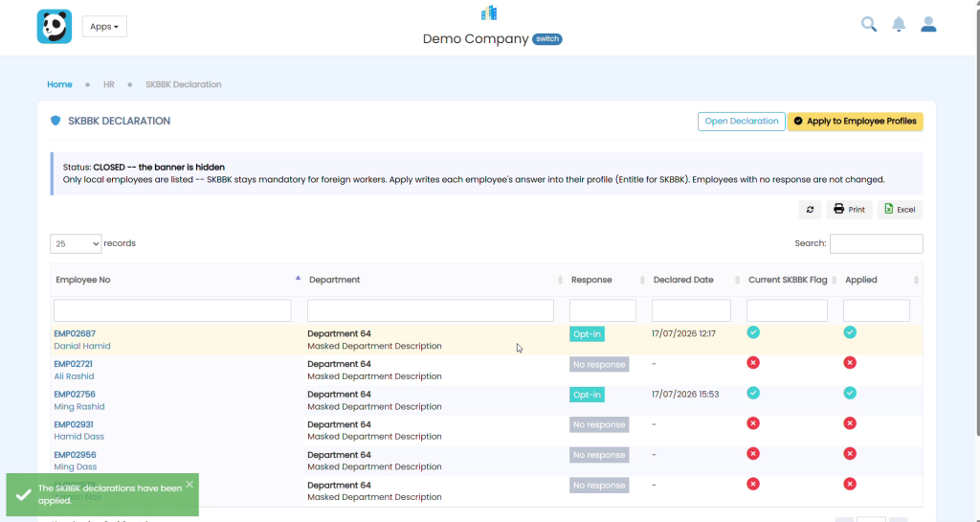Click green Applied check for EMP02756

[x=850, y=394]
